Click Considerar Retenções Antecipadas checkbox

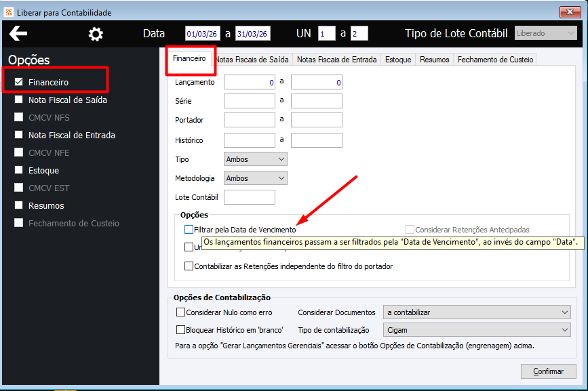[410, 230]
